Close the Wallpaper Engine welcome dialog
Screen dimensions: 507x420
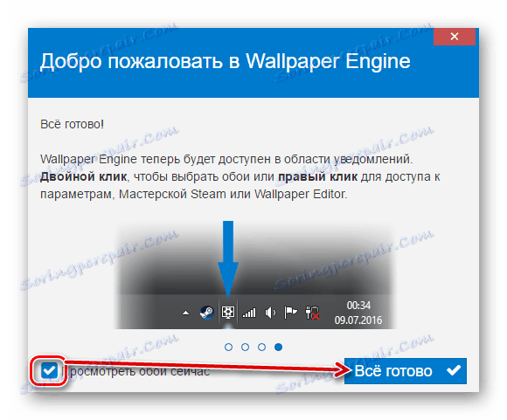(455, 37)
